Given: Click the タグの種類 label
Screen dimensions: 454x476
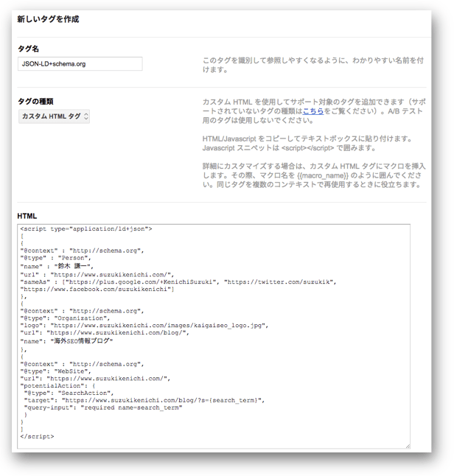Looking at the screenshot, I should 35,102.
